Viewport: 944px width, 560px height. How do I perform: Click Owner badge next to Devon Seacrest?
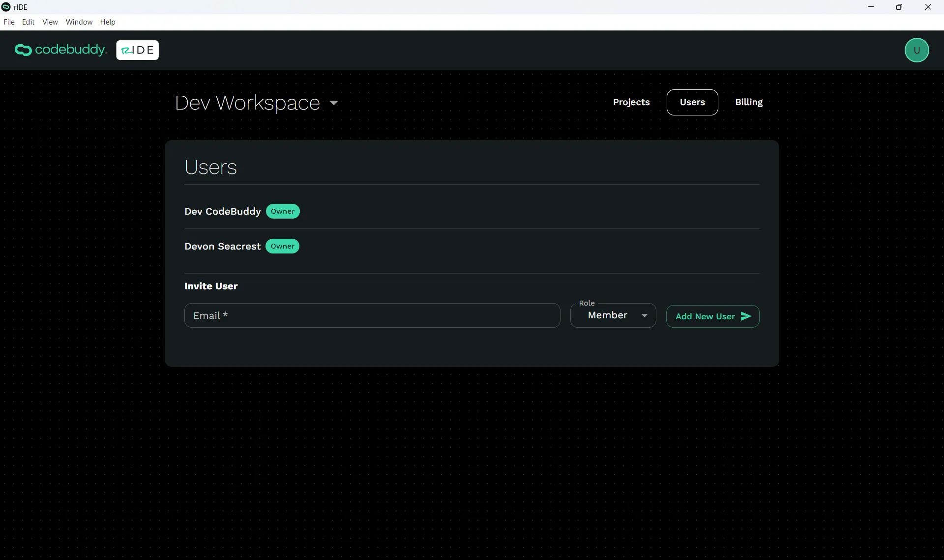[282, 246]
